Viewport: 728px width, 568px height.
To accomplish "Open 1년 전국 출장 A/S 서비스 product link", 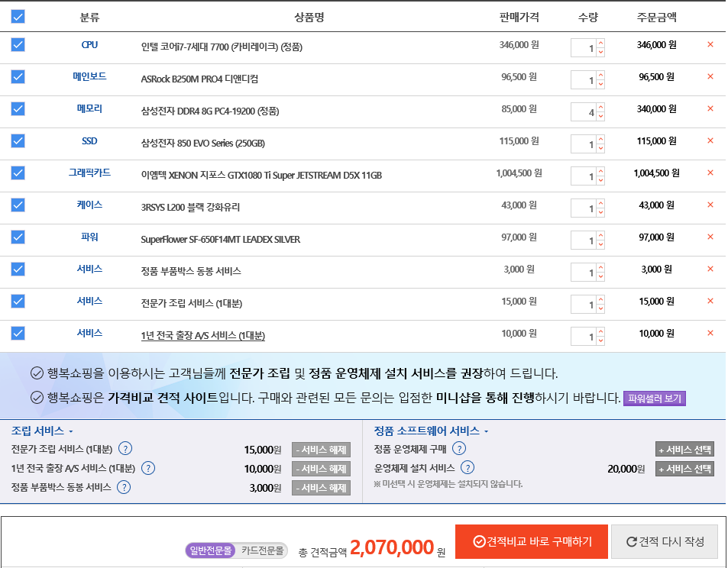I will click(x=203, y=335).
